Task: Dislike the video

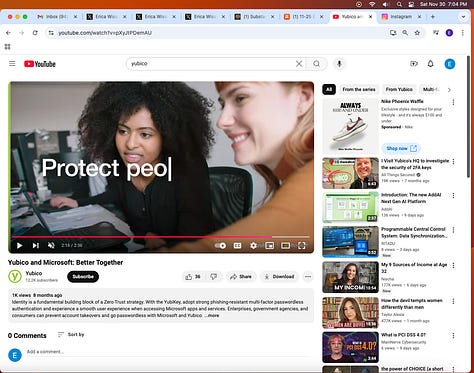Action: coord(214,277)
